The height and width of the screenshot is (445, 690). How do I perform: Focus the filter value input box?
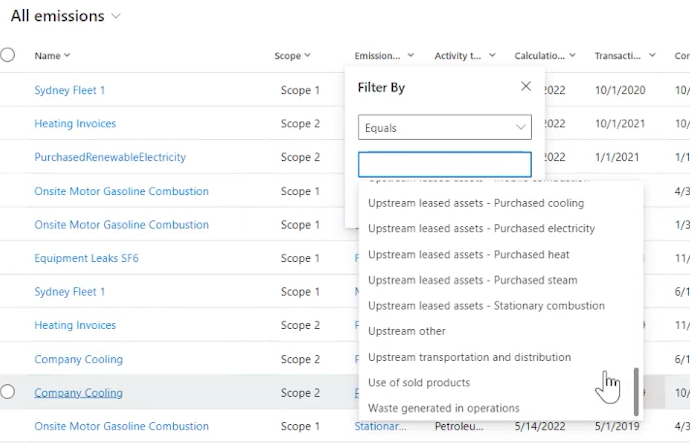[x=444, y=165]
